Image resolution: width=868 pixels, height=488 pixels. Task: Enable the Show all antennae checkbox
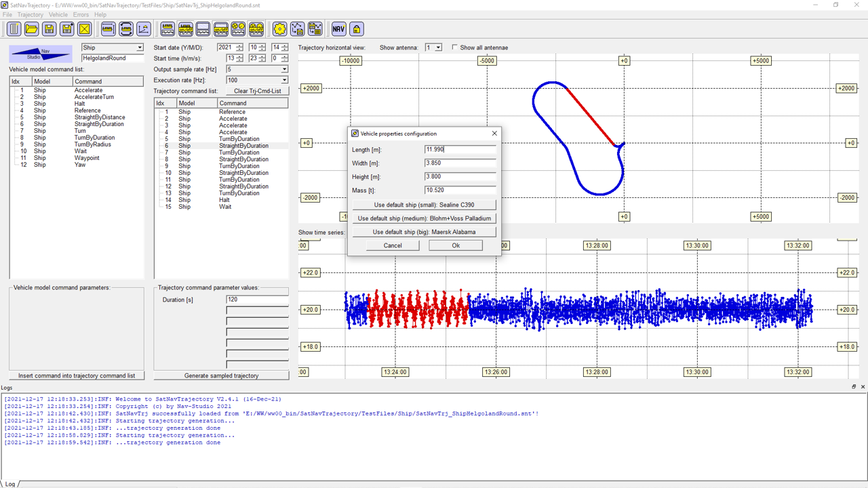(x=454, y=47)
